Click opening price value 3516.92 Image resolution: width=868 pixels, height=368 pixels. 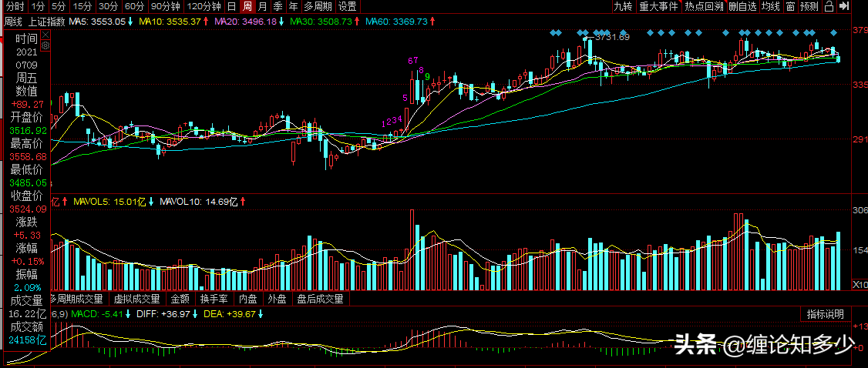28,130
